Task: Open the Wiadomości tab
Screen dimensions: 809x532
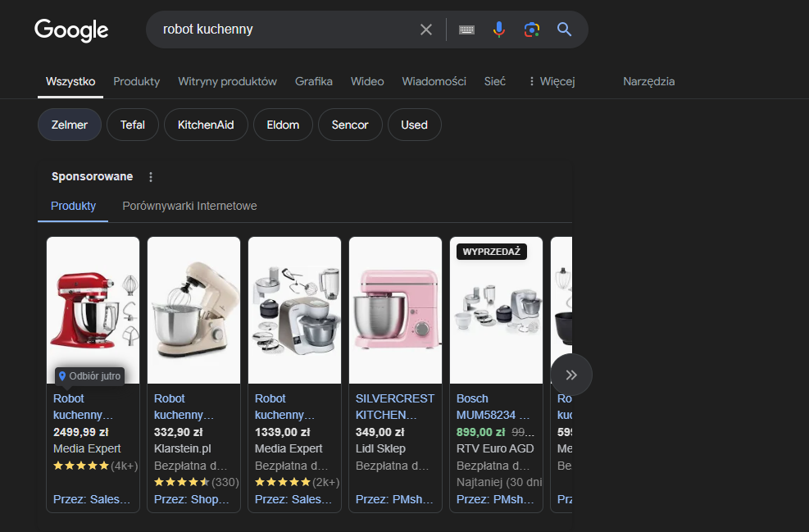Action: click(x=434, y=81)
